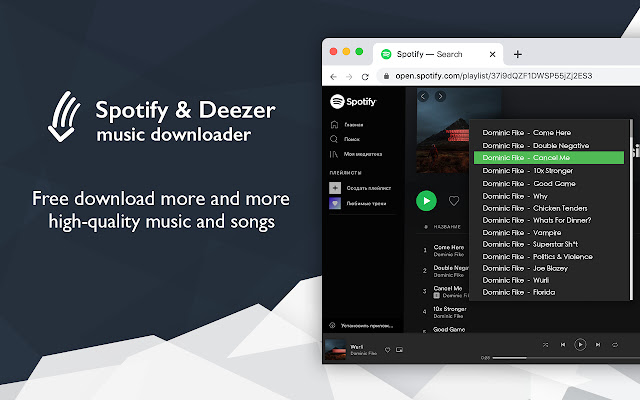Click the padlock icon in address bar
The width and height of the screenshot is (640, 400).
tap(386, 76)
